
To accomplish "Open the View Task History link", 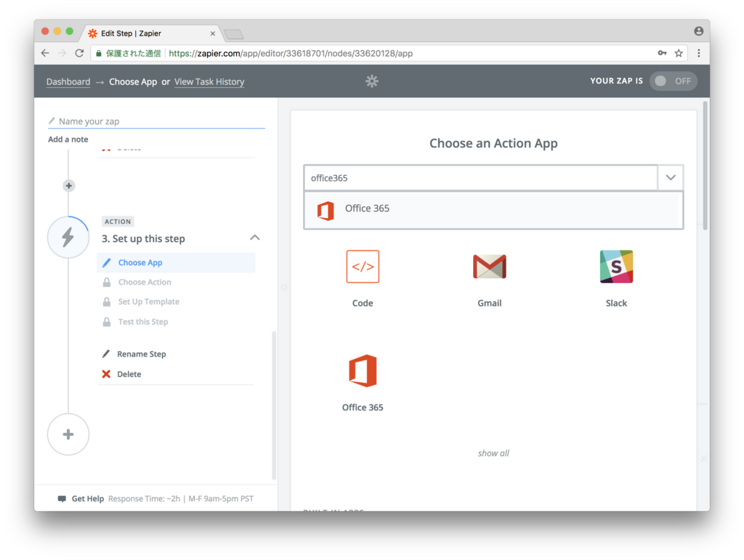I will tap(209, 81).
